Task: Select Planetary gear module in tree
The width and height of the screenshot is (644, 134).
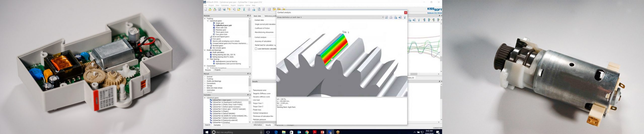Action: [x=221, y=30]
